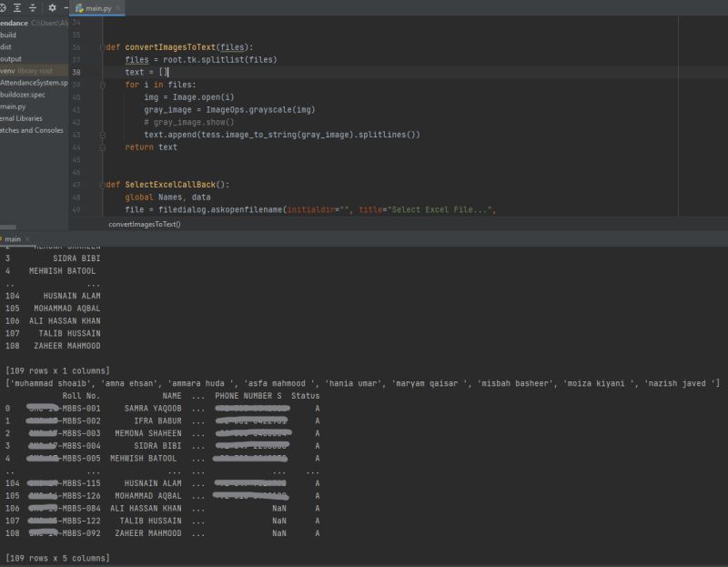
Task: Click '[109 rows x 1 columns]' in console
Action: click(57, 371)
